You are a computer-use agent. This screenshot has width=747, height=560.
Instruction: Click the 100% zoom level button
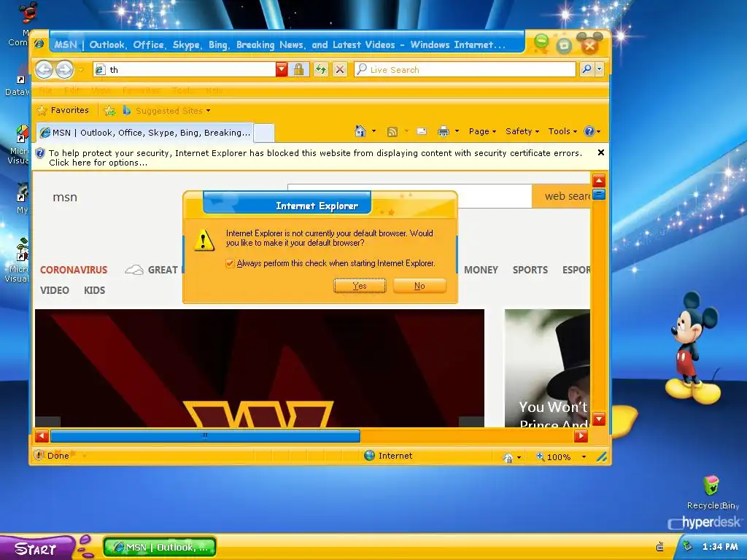(x=554, y=457)
